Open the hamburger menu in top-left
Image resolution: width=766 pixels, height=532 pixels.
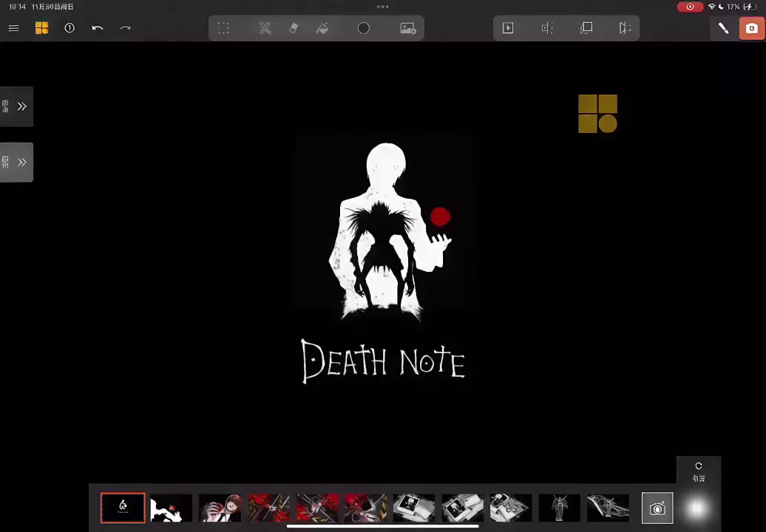tap(13, 28)
